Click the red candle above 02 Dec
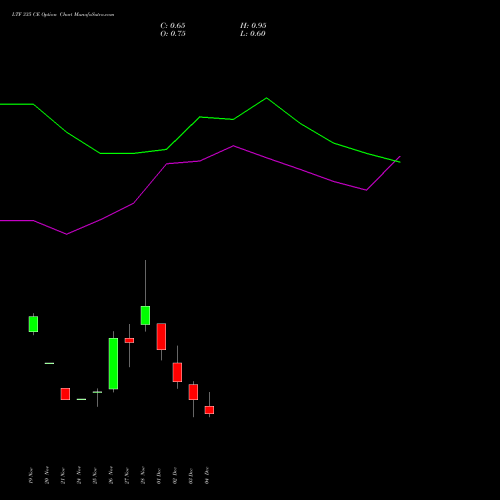Viewport: 500px width, 500px height. click(177, 372)
